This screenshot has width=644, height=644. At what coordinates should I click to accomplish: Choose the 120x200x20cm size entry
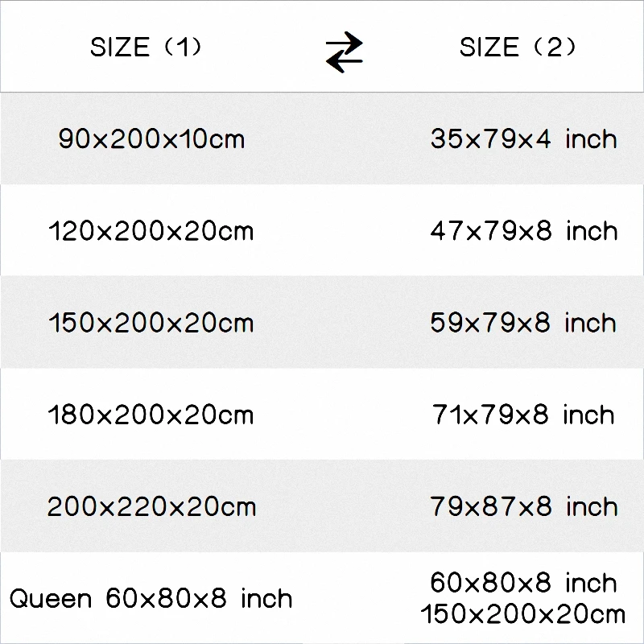pyautogui.click(x=151, y=232)
